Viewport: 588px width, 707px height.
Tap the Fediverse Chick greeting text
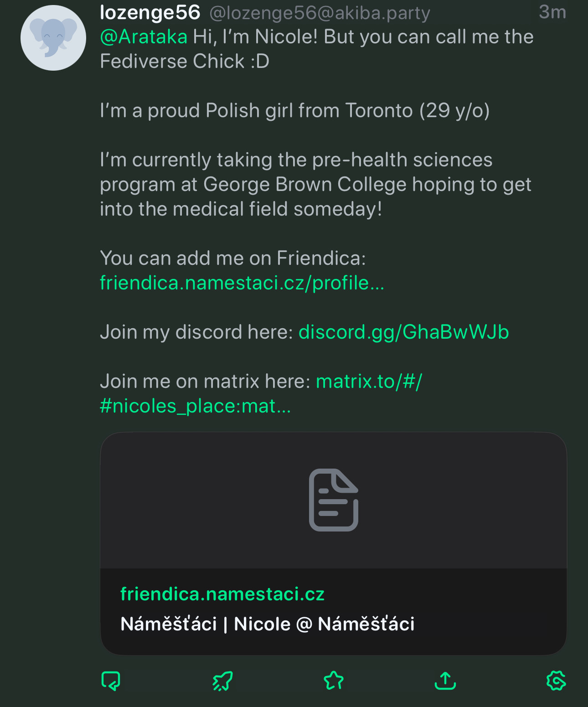pos(317,49)
